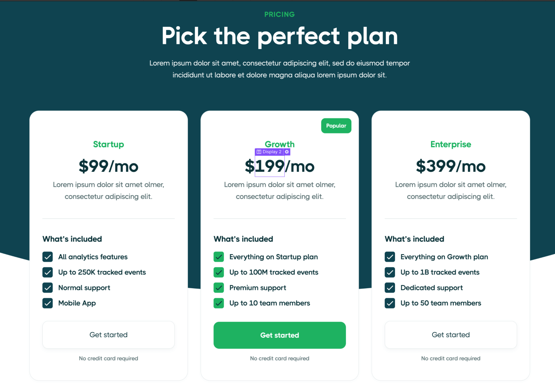Click checkmark icon next to Mobile App
555x392 pixels.
(48, 303)
